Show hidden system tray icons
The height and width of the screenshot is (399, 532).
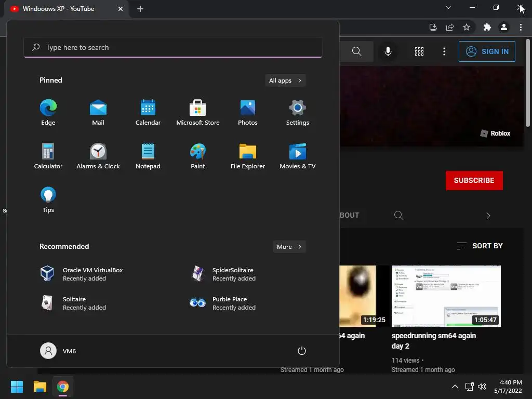455,387
